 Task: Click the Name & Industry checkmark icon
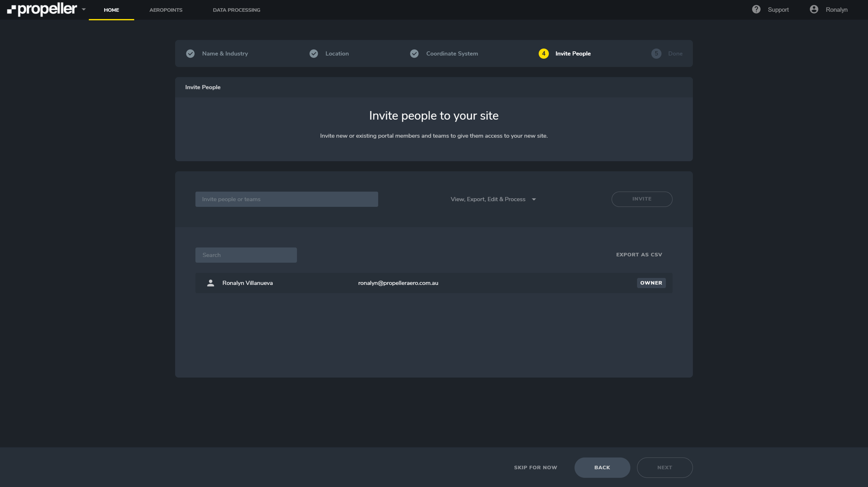(190, 53)
